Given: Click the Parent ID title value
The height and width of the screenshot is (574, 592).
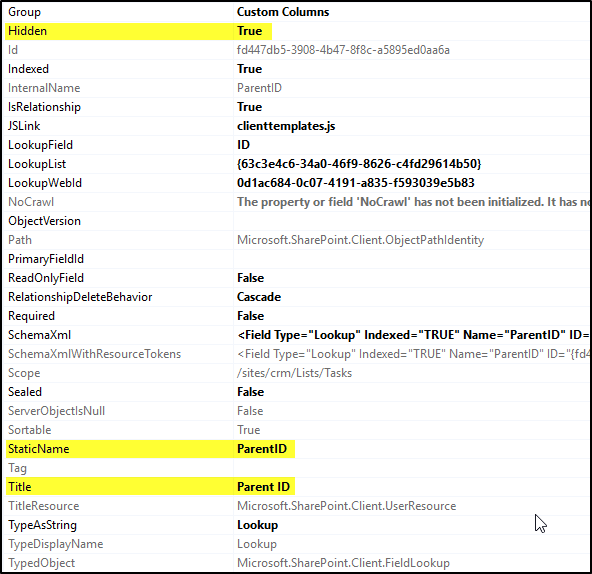Looking at the screenshot, I should pyautogui.click(x=263, y=487).
